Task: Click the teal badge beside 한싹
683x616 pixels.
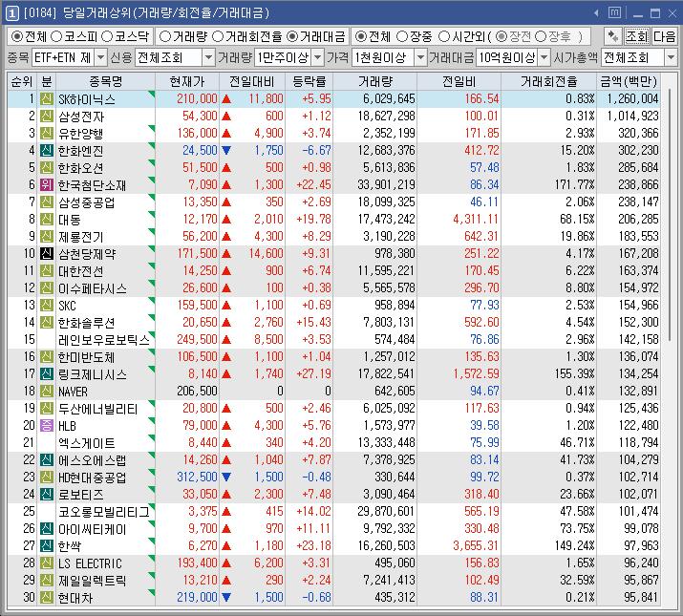Action: [47, 545]
